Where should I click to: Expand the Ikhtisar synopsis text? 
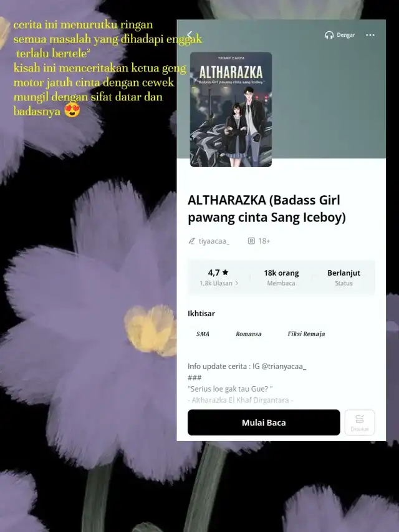pos(247,383)
